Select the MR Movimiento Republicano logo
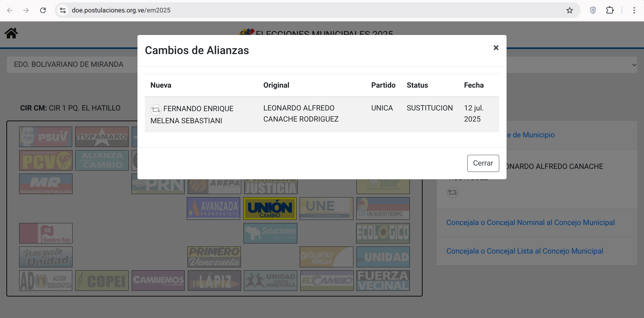 click(46, 184)
